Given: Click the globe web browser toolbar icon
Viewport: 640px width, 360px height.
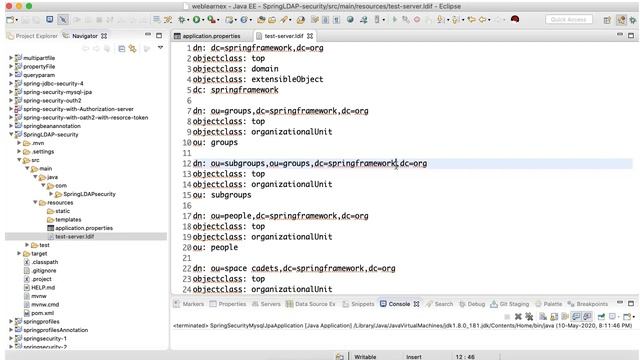Looking at the screenshot, I should 350,20.
